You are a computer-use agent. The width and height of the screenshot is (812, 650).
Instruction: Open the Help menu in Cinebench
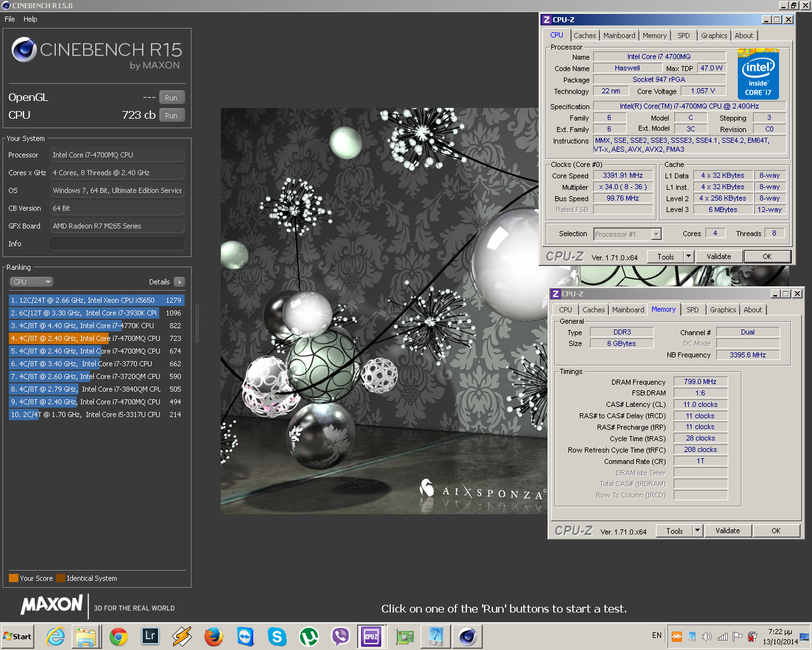[x=30, y=19]
